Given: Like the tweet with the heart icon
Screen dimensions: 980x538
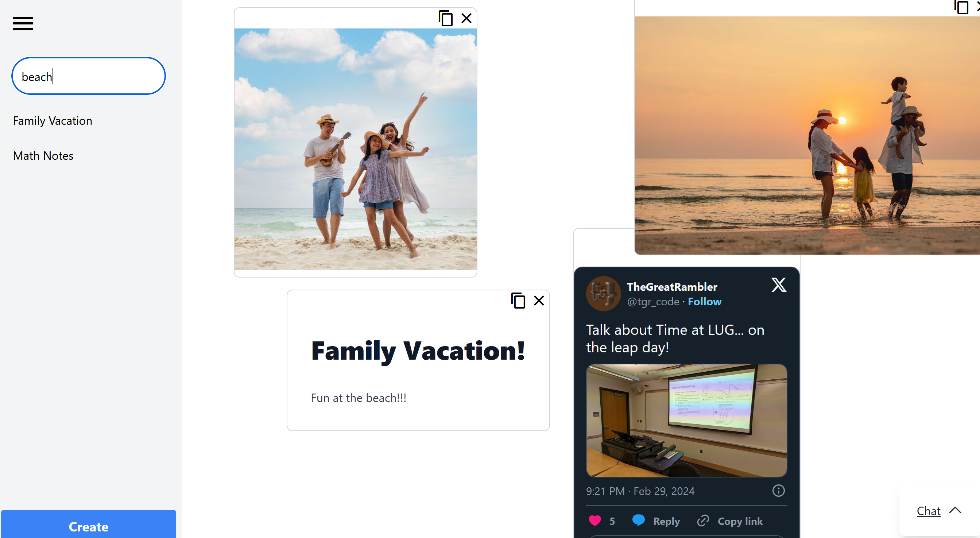Looking at the screenshot, I should (x=594, y=520).
